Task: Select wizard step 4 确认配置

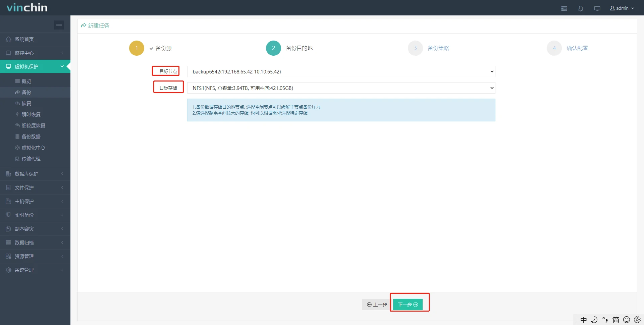Action: [x=568, y=48]
